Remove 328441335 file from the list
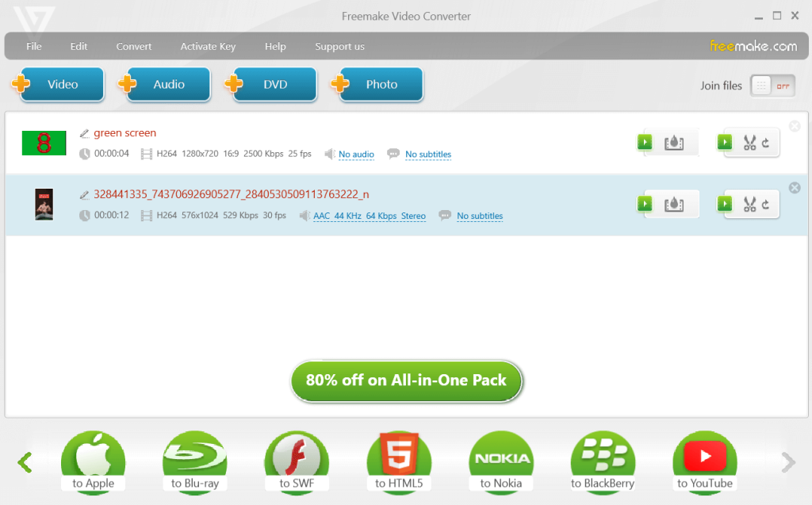Screen dimensions: 812x505 pyautogui.click(x=795, y=188)
